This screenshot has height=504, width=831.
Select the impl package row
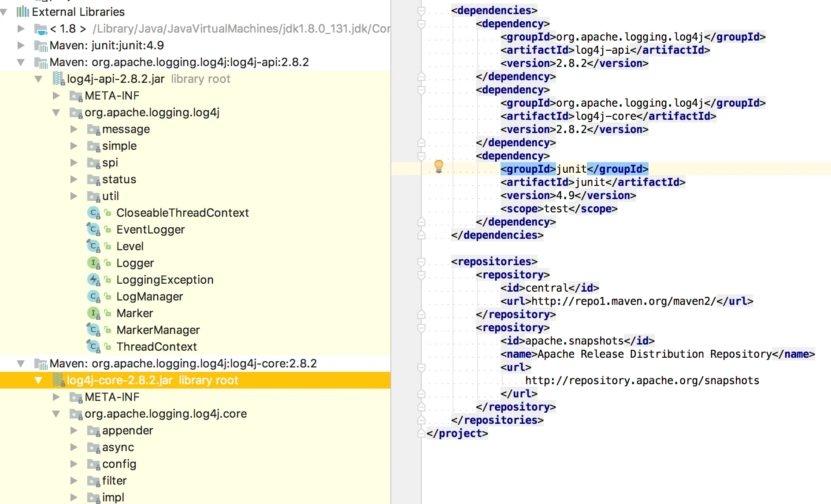pos(195,497)
